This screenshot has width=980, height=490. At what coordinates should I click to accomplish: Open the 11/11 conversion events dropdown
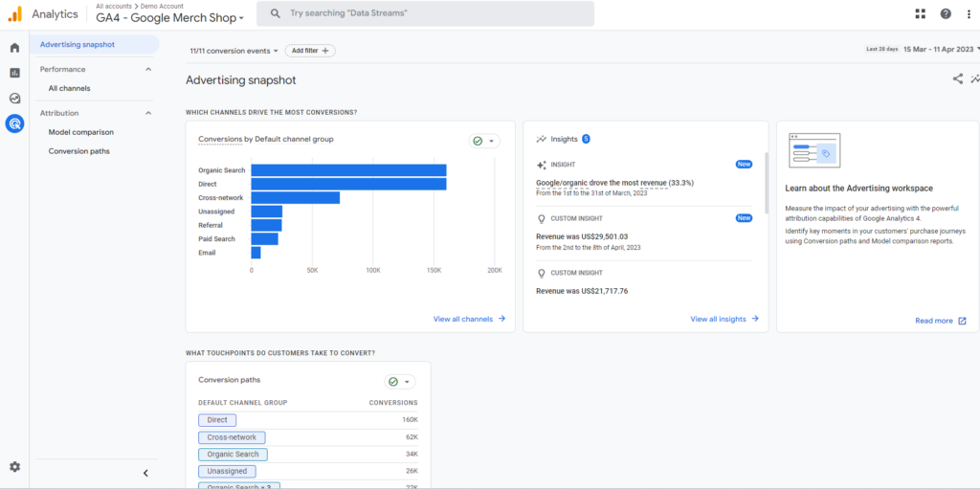pos(234,51)
